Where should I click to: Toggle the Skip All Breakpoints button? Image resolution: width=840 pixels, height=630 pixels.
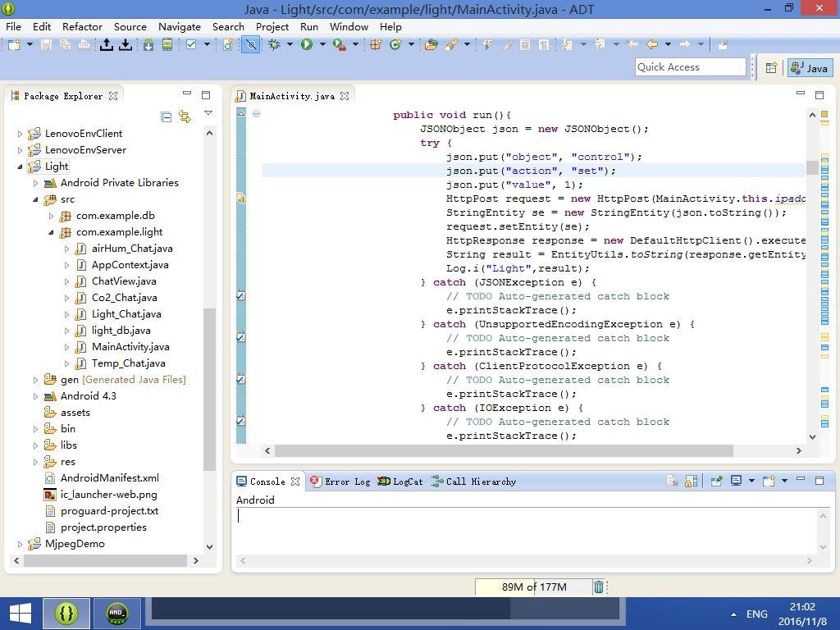(x=251, y=45)
